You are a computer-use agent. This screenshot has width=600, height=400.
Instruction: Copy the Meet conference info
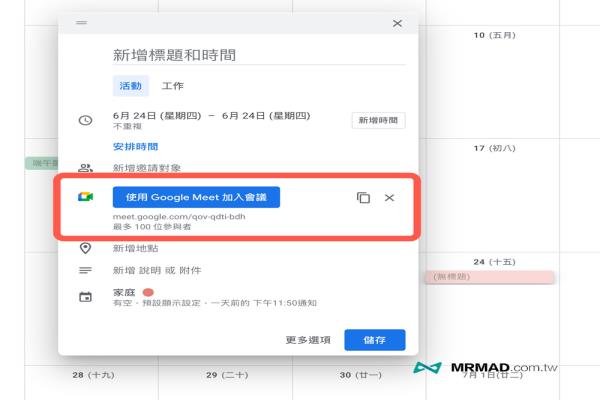tap(363, 198)
